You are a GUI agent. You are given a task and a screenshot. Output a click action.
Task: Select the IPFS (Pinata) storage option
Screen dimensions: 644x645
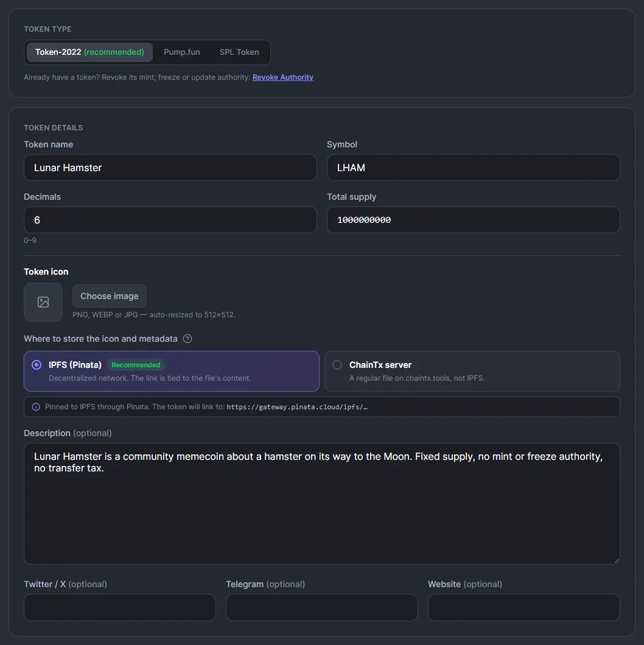172,371
